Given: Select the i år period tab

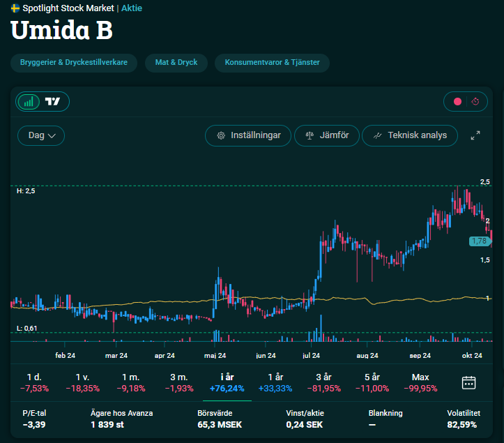Looking at the screenshot, I should pos(227,382).
